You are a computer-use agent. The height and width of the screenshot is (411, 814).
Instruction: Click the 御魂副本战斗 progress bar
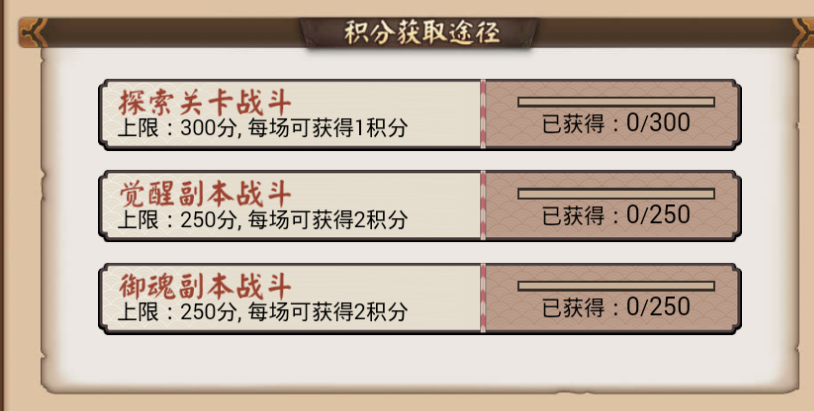(615, 285)
